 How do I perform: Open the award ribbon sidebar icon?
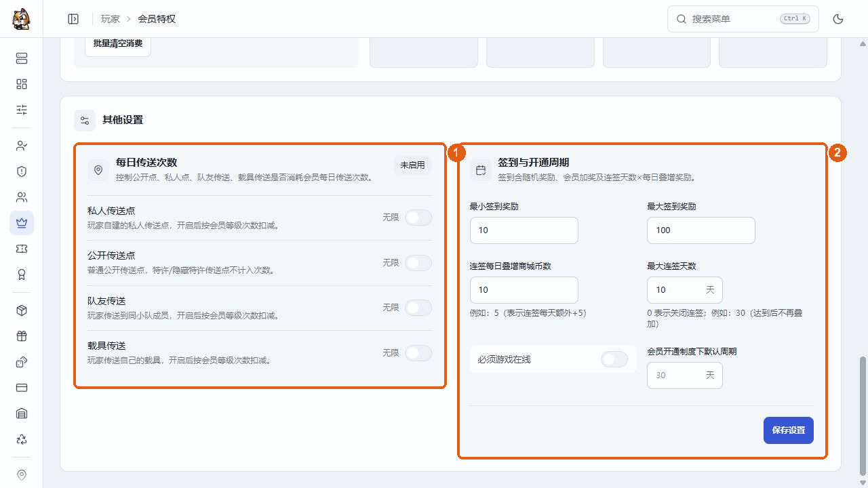point(22,274)
